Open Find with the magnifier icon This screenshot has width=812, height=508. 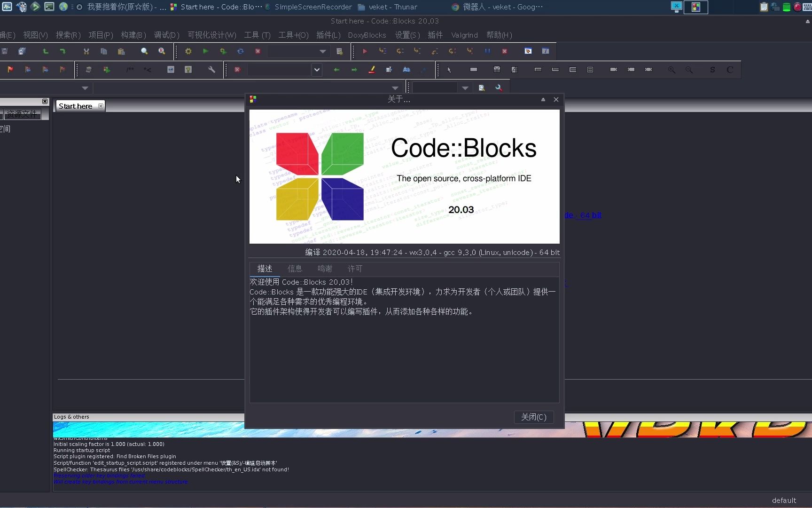pyautogui.click(x=144, y=51)
